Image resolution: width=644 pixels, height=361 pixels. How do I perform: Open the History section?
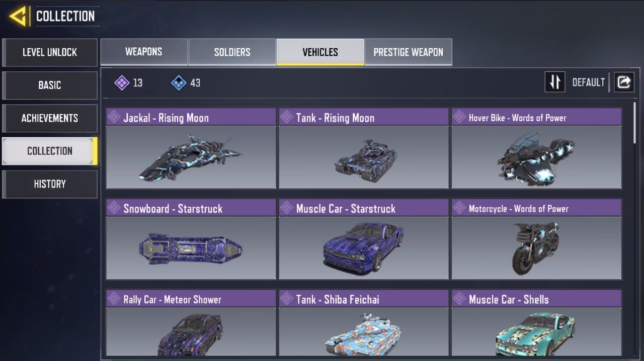point(50,184)
